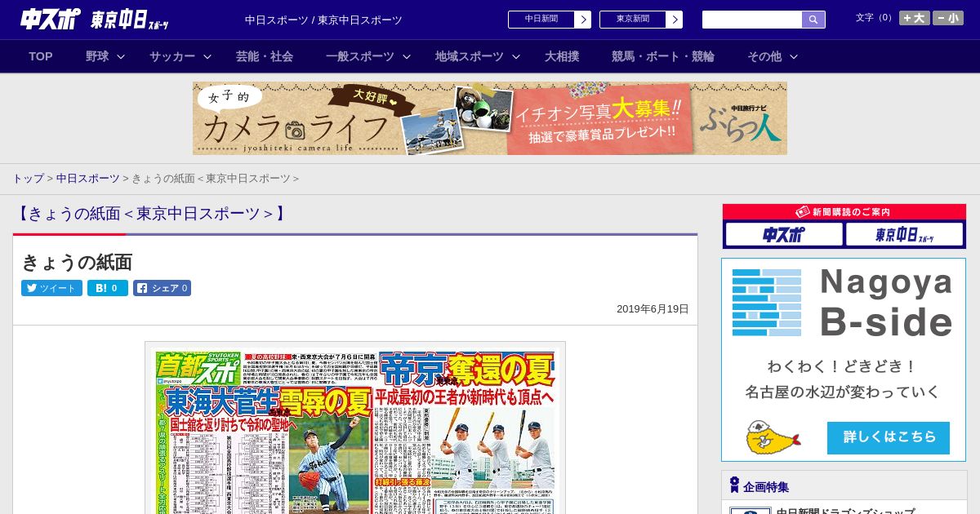Expand chevron beside 一般スポーツ
980x514 pixels.
407,56
